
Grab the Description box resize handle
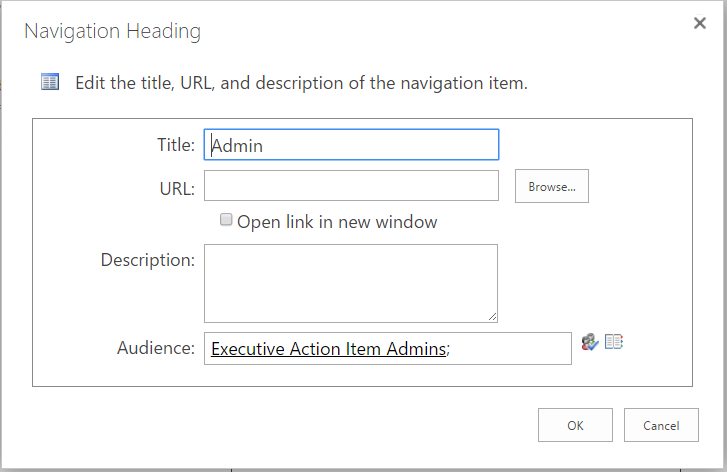[492, 316]
